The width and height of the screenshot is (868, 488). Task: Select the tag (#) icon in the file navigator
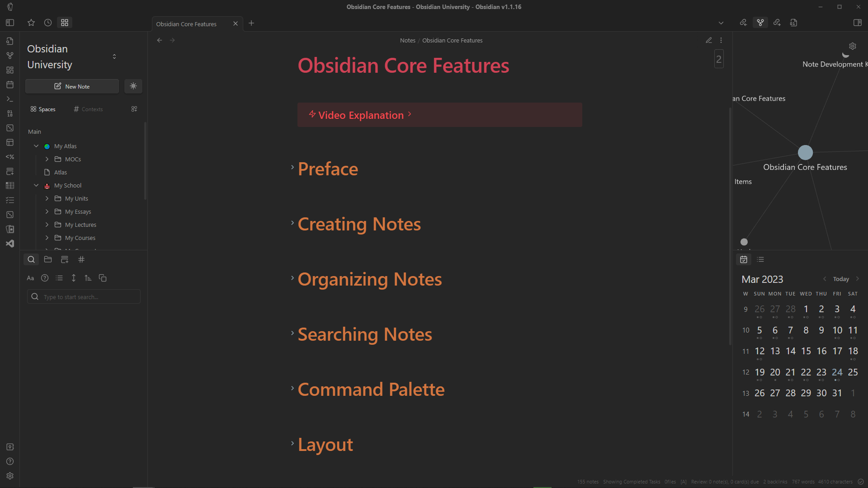click(81, 259)
